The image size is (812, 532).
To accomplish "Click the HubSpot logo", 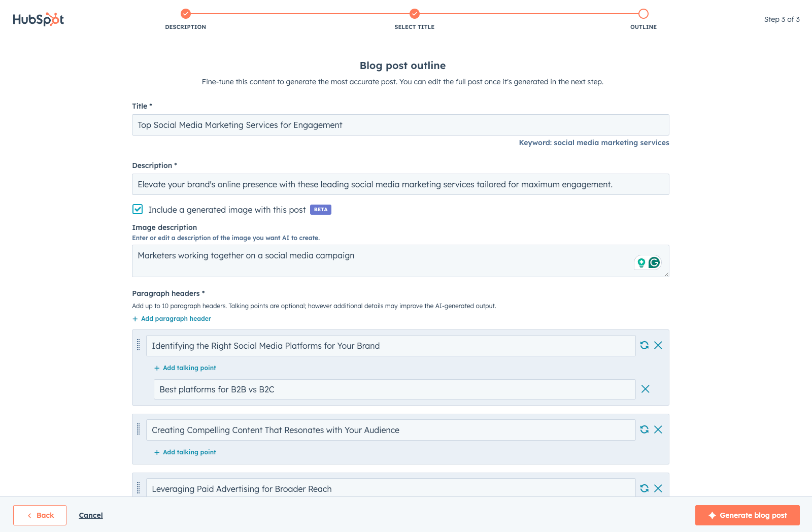I will pos(38,19).
